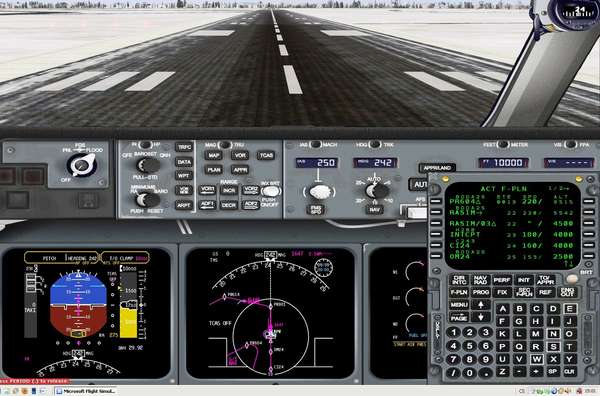This screenshot has height=396, width=600.
Task: Flip the V/S / FPA selector switch
Action: click(571, 144)
